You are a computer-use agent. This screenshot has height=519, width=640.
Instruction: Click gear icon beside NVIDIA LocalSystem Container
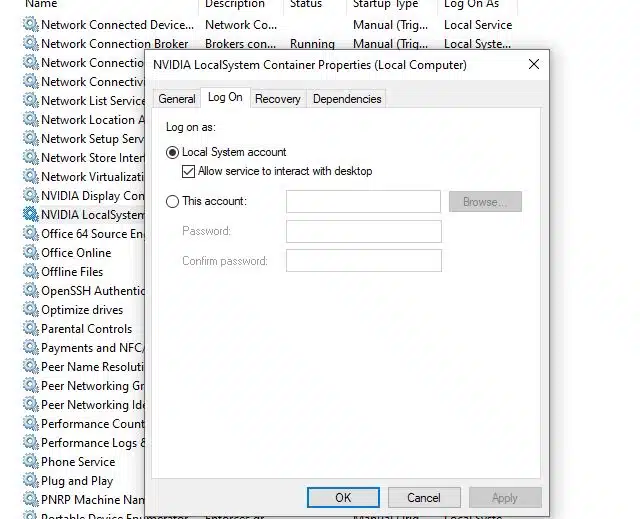(31, 214)
